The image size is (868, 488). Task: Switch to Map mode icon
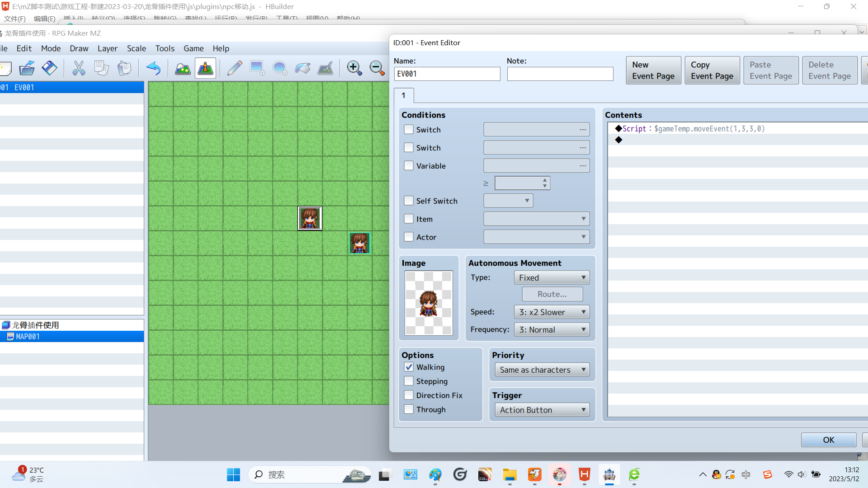(x=183, y=68)
